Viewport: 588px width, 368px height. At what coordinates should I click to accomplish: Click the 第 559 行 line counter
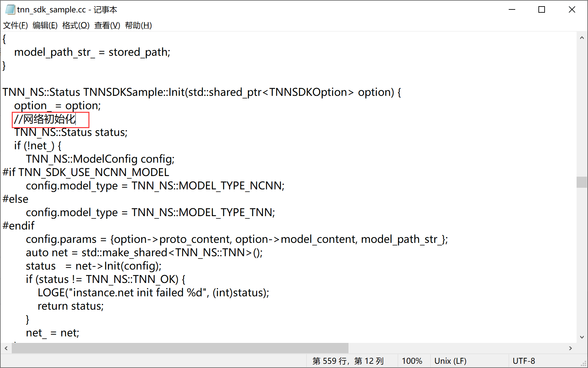coord(348,361)
